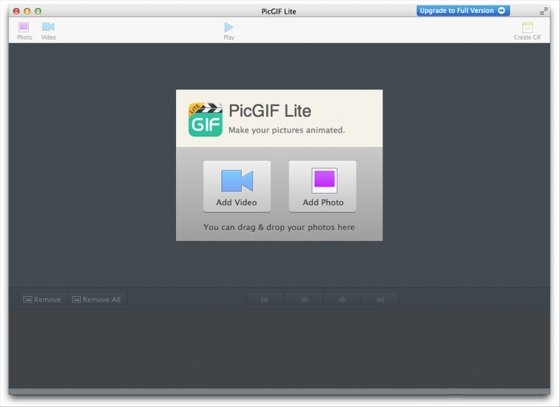
Task: Click the yellow minimize window button
Action: (27, 11)
